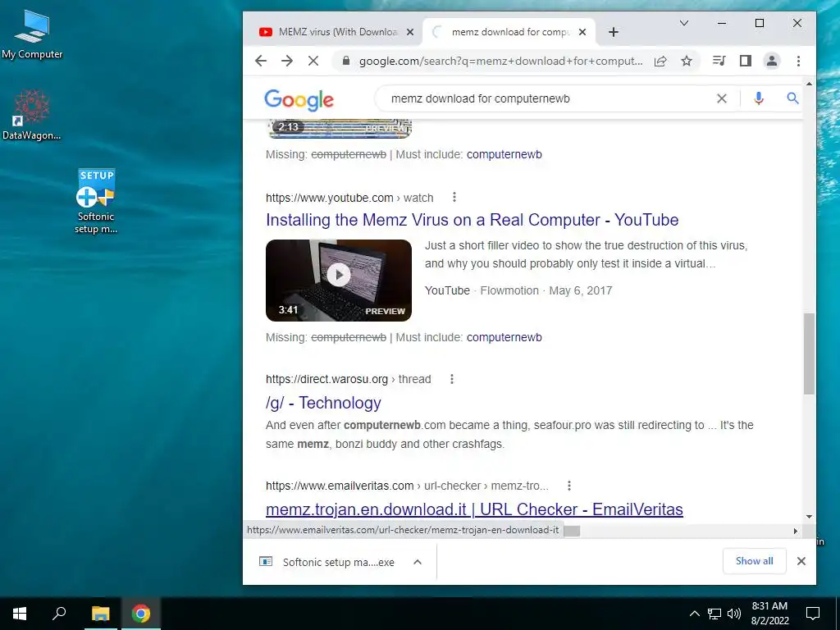Submit search with magnifier icon
Screen dimensions: 840x630
pyautogui.click(x=792, y=98)
